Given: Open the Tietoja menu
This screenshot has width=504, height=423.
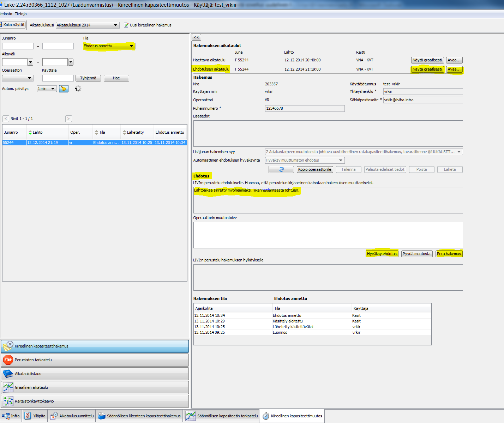Looking at the screenshot, I should 20,14.
